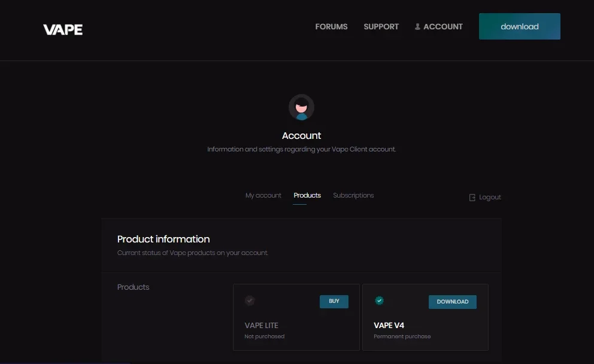The height and width of the screenshot is (364, 594).
Task: Click the 'Account' page heading
Action: point(302,135)
